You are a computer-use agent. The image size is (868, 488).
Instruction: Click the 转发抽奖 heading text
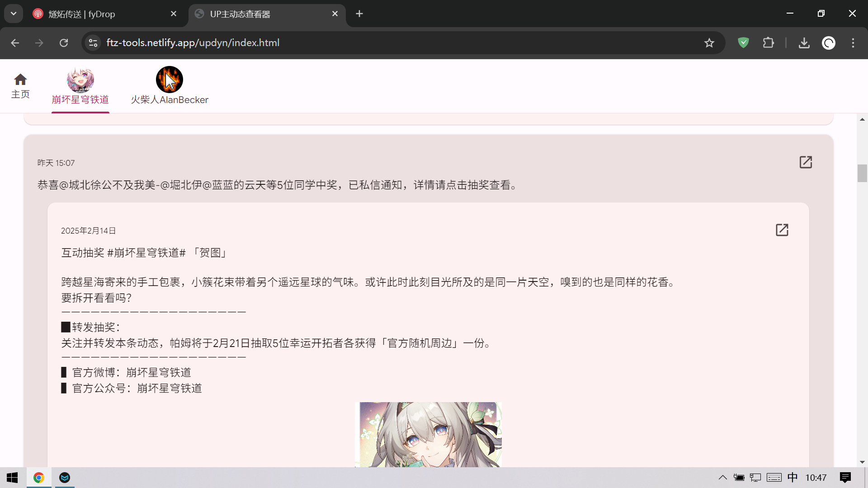90,328
